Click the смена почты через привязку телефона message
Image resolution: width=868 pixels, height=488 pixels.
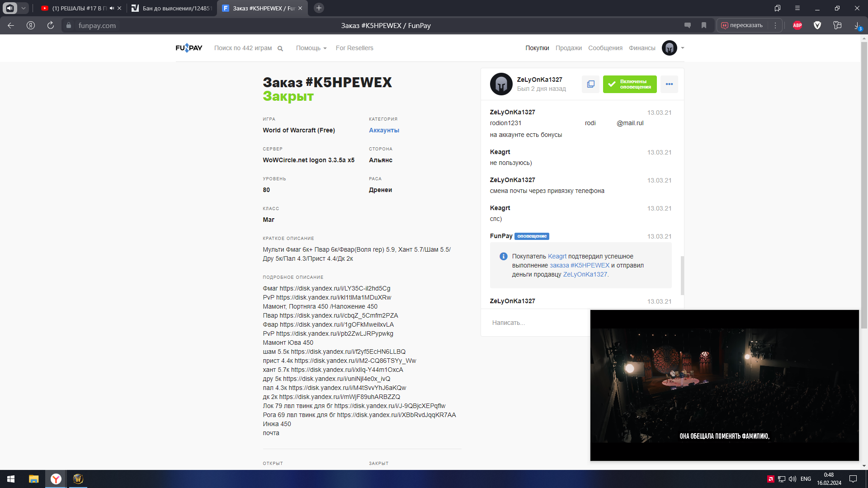(x=547, y=191)
